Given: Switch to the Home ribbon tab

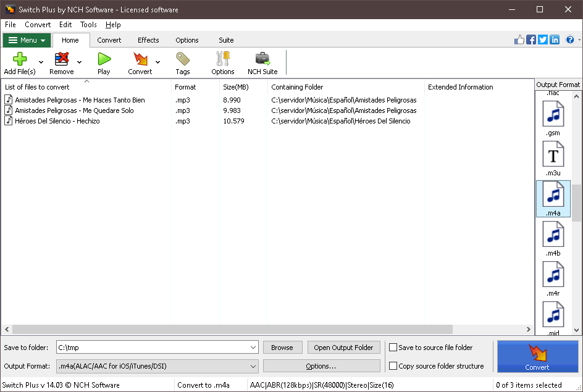Looking at the screenshot, I should pos(70,40).
